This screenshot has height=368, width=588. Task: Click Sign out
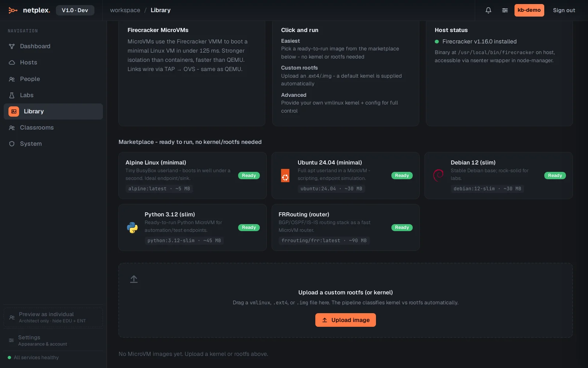tap(564, 10)
